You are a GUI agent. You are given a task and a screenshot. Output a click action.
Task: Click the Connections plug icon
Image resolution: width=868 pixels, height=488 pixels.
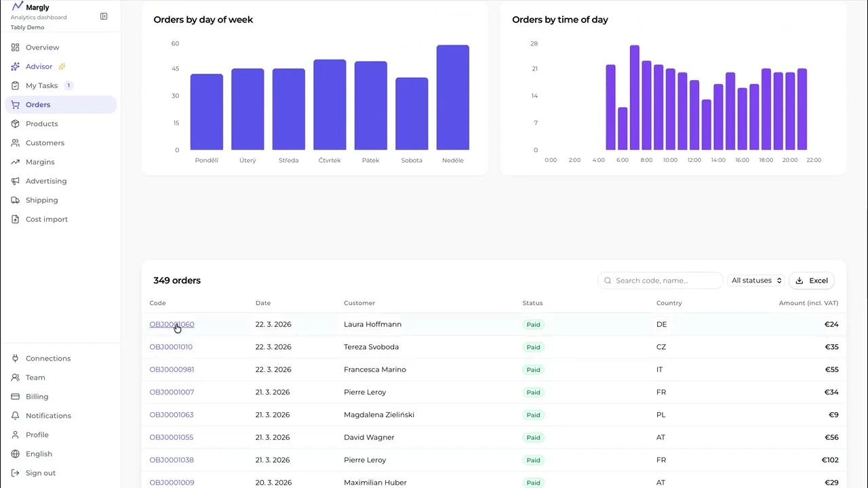coord(16,359)
